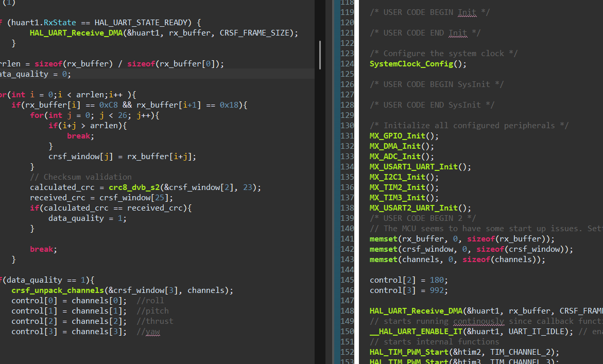
Task: Click the 0xC8 hex value
Action: coord(109,105)
